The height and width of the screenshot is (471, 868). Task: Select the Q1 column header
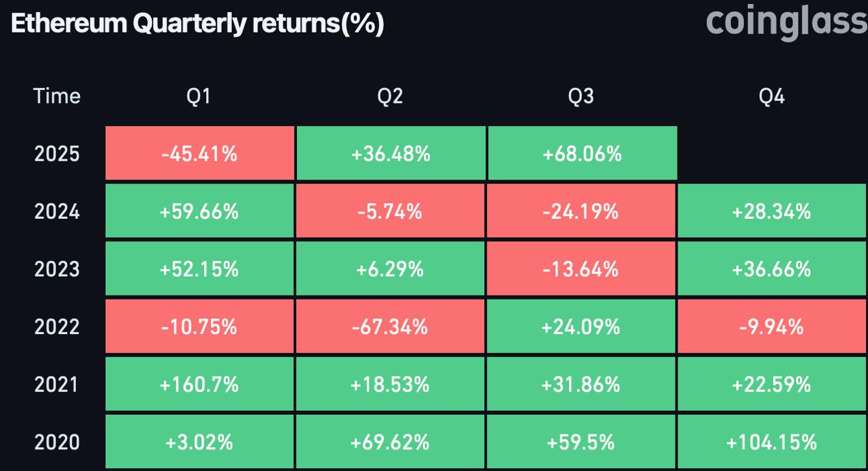point(199,96)
